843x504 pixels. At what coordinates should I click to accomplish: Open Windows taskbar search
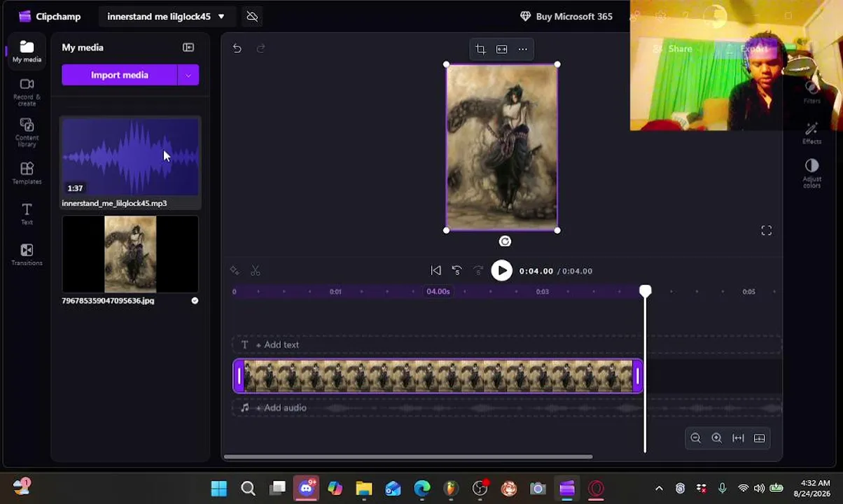tap(248, 488)
